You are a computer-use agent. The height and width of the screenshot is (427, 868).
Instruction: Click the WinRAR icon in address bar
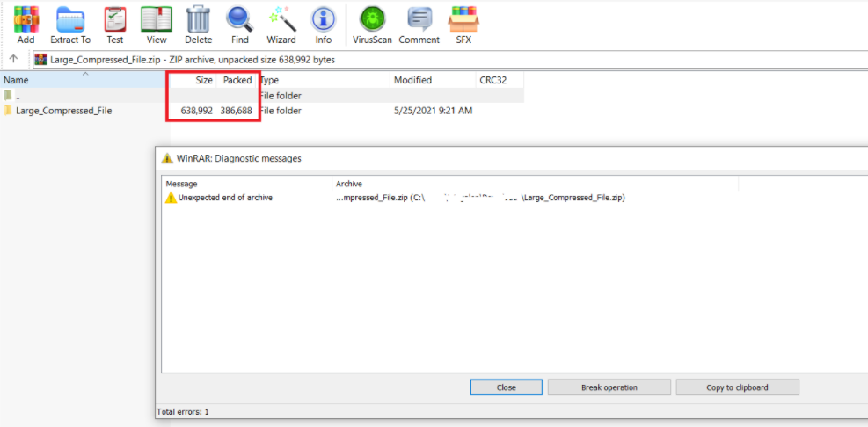[x=41, y=59]
